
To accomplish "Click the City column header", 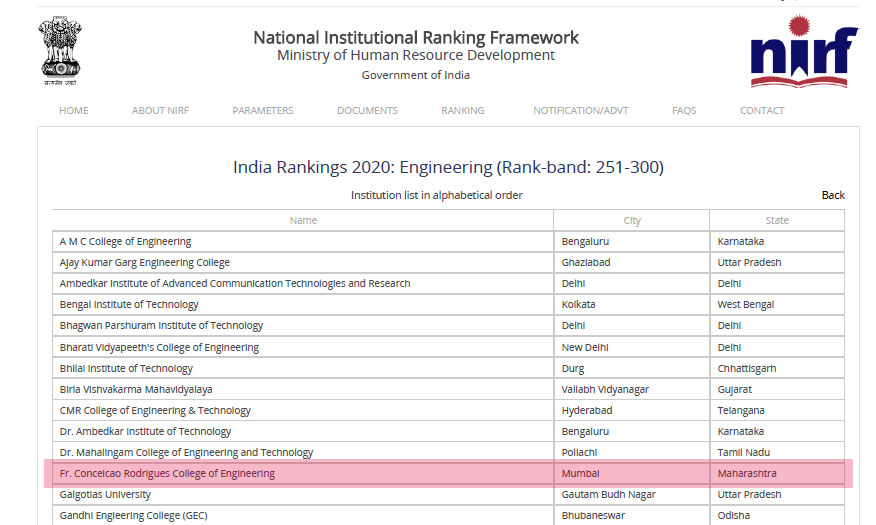I will point(631,220).
